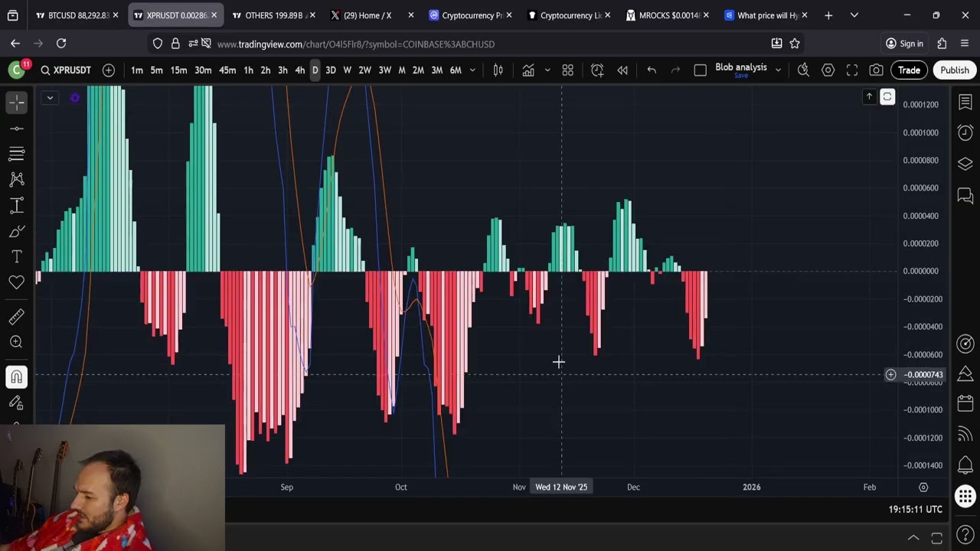The height and width of the screenshot is (551, 980).
Task: List all browser tabs dropdown
Action: (854, 15)
